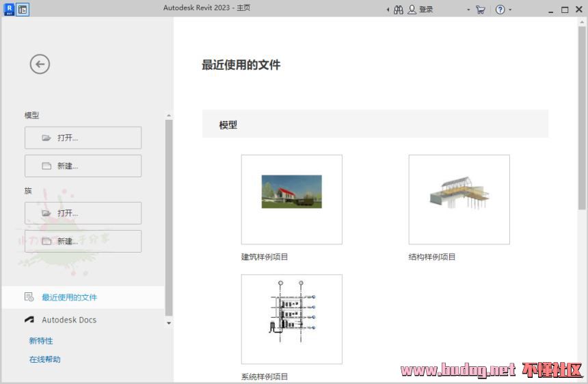Viewport: 588px width, 384px height.
Task: Click the help question mark icon
Action: 500,10
